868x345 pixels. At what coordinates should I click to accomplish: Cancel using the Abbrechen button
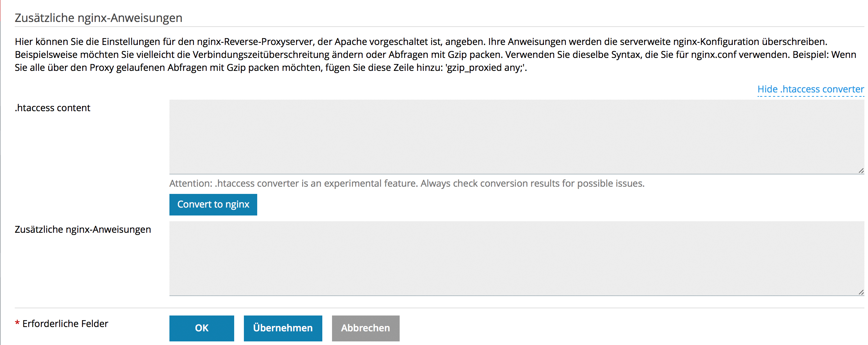(x=365, y=328)
